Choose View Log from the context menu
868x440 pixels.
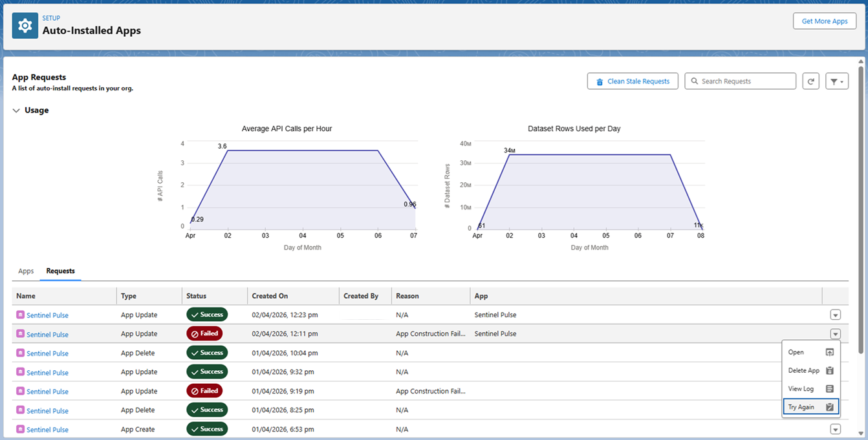[x=801, y=389]
